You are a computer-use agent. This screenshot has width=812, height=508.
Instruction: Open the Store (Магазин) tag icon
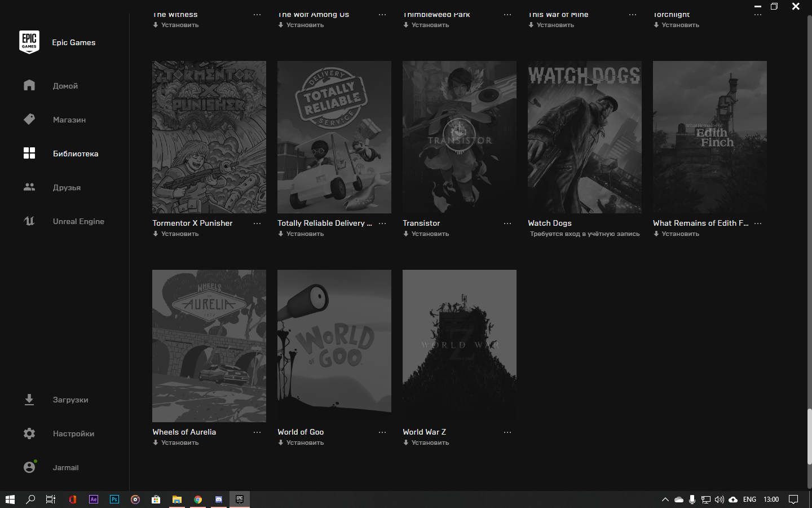pyautogui.click(x=29, y=119)
